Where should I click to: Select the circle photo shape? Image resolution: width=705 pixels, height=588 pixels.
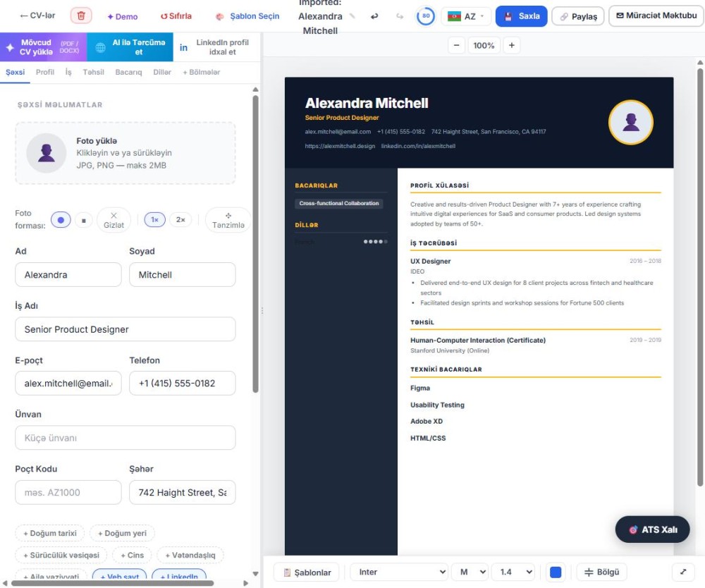click(x=61, y=220)
